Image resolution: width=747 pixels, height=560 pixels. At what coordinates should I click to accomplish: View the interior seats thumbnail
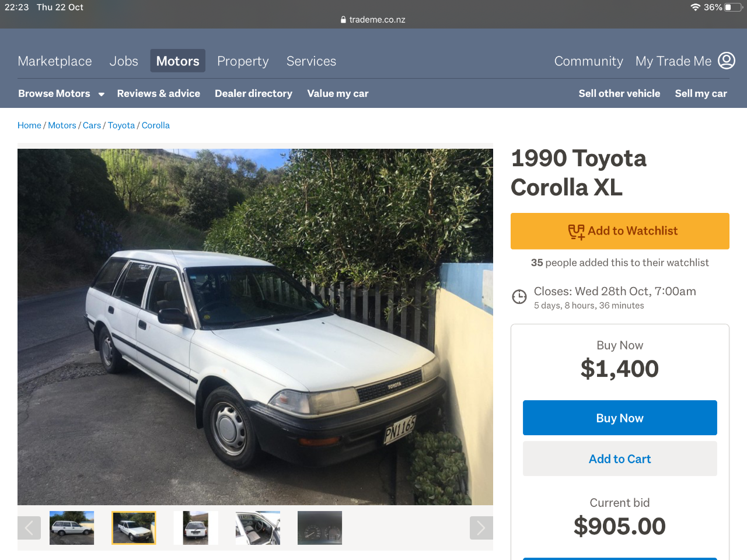258,528
